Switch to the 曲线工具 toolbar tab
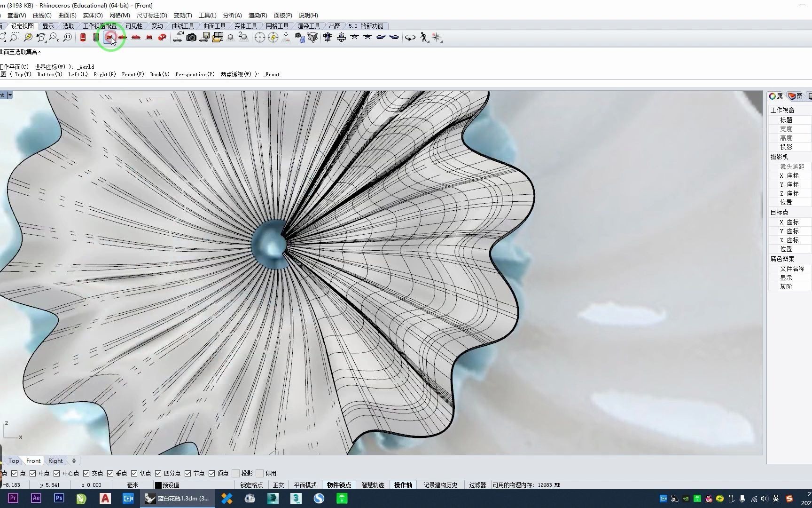The image size is (812, 508). tap(183, 26)
